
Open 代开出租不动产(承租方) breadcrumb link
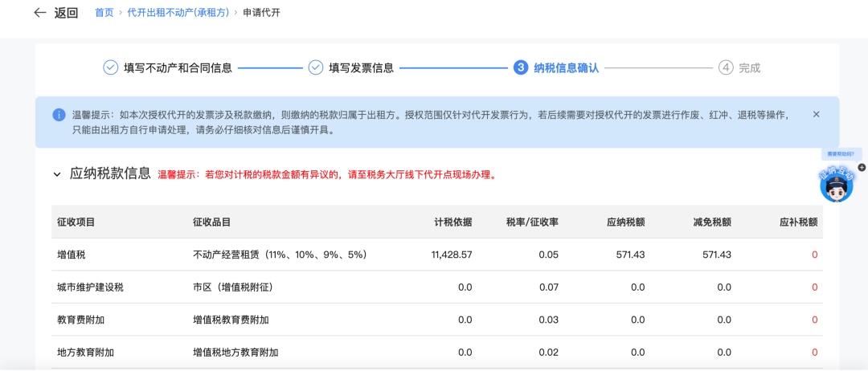(x=178, y=13)
